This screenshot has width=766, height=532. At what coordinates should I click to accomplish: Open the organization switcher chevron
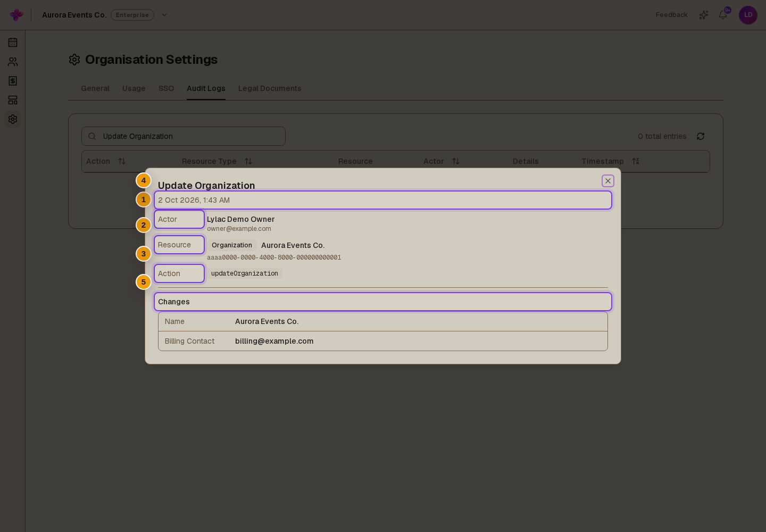[164, 15]
